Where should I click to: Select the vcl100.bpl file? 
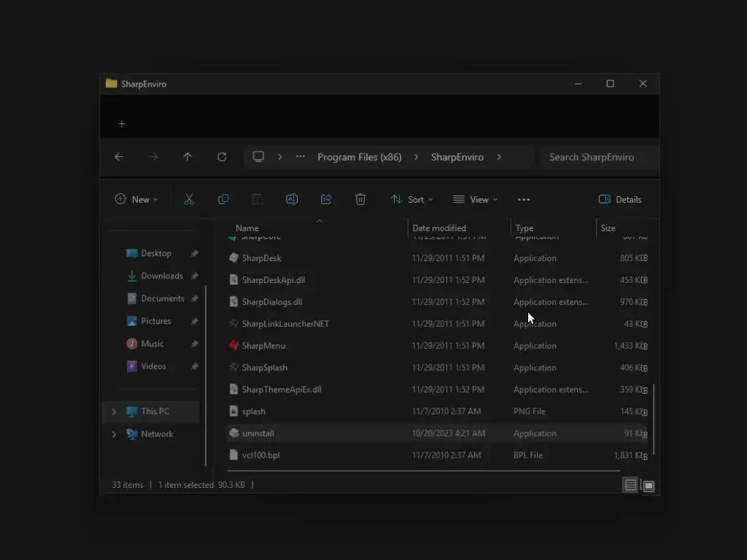pyautogui.click(x=438, y=455)
